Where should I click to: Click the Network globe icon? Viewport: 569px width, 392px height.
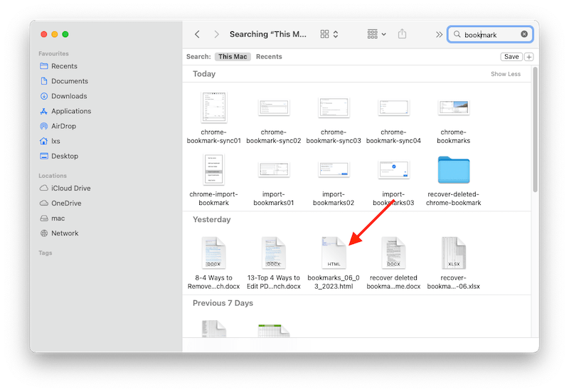pos(44,233)
